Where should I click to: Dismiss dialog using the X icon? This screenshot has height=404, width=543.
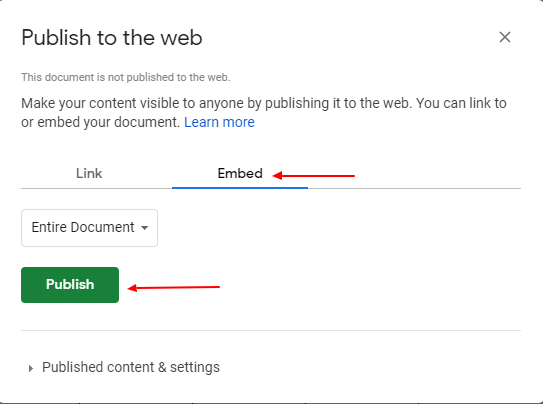(505, 37)
